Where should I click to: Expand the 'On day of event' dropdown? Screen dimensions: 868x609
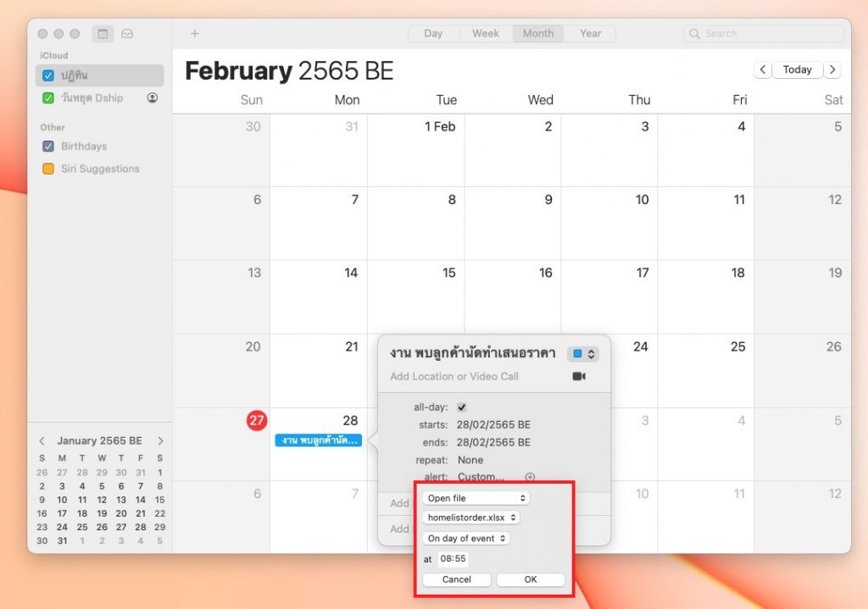(x=466, y=538)
